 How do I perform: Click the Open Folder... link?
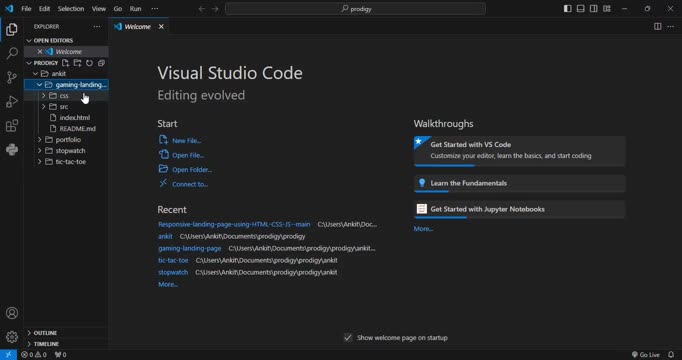(192, 170)
